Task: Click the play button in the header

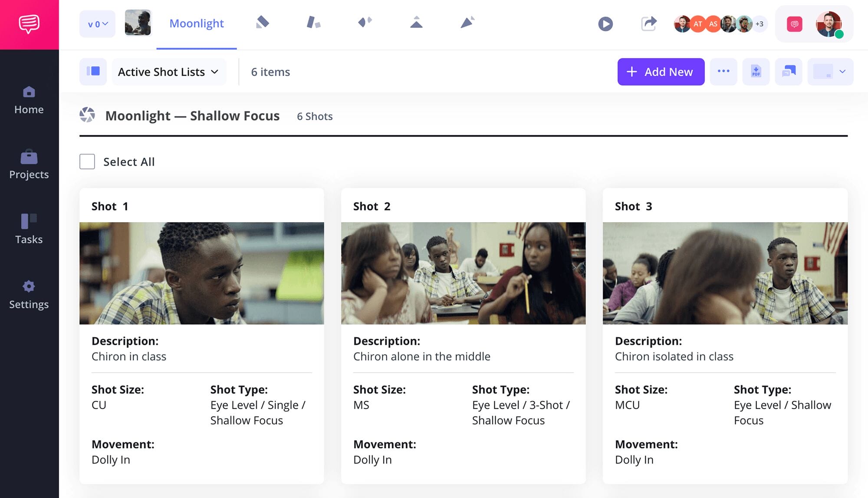Action: [x=605, y=24]
